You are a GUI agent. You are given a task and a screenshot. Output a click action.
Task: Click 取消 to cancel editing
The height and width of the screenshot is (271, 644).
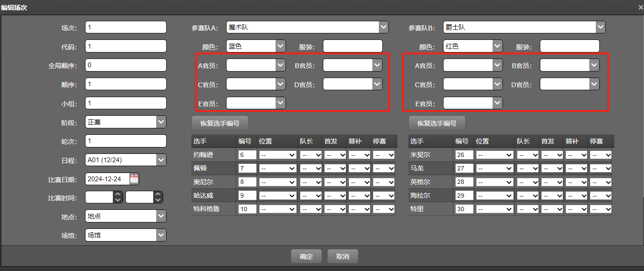[x=342, y=256]
